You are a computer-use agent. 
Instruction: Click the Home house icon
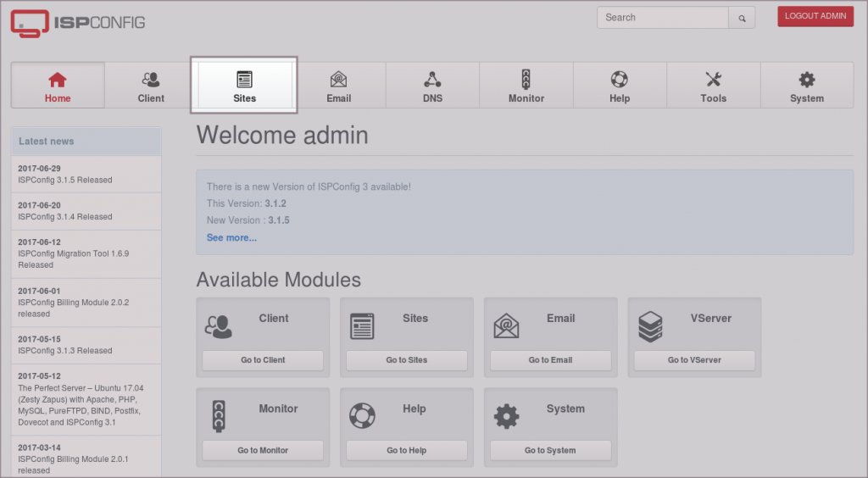pyautogui.click(x=58, y=80)
